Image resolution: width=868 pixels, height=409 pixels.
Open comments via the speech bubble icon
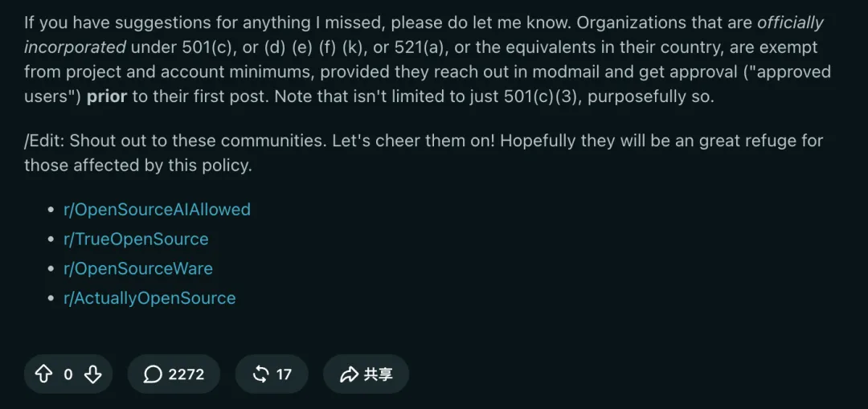click(x=152, y=374)
